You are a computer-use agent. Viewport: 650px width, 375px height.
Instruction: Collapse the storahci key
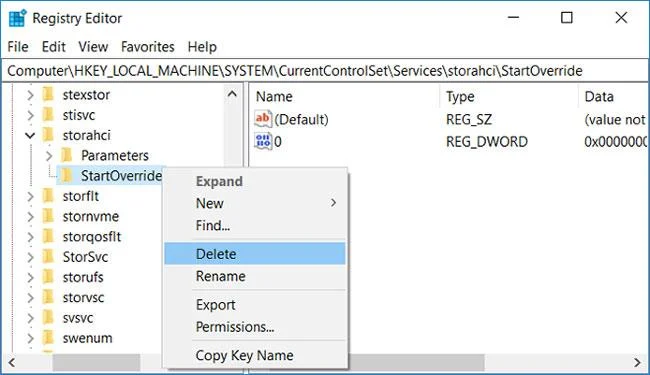click(x=30, y=135)
